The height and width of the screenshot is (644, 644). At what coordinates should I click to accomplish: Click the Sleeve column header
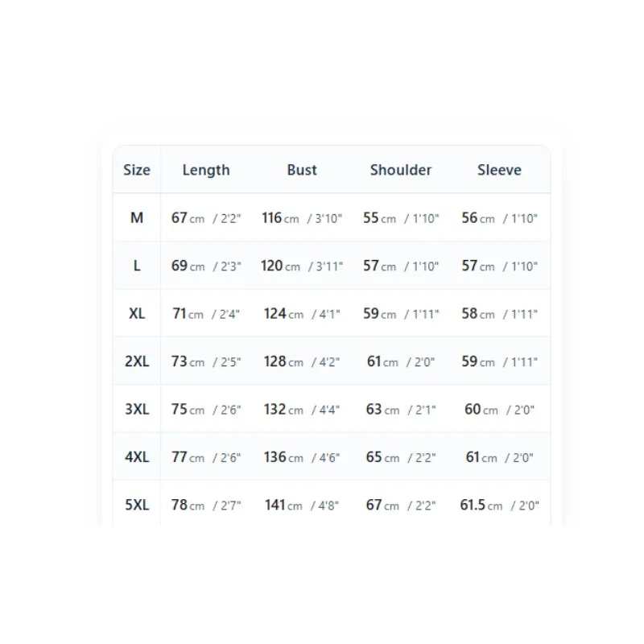pyautogui.click(x=499, y=170)
